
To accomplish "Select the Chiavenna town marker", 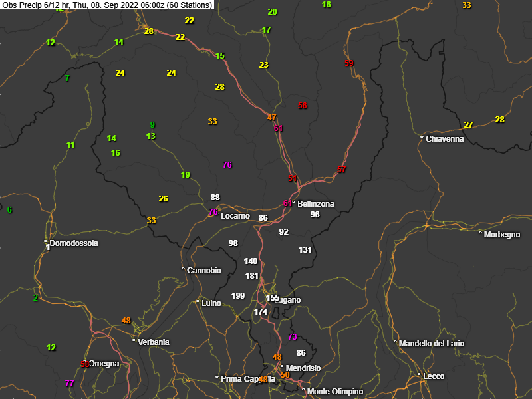I will [422, 138].
